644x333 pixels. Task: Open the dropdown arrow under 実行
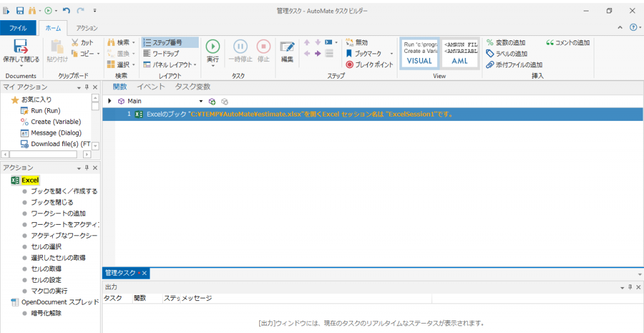(x=213, y=65)
